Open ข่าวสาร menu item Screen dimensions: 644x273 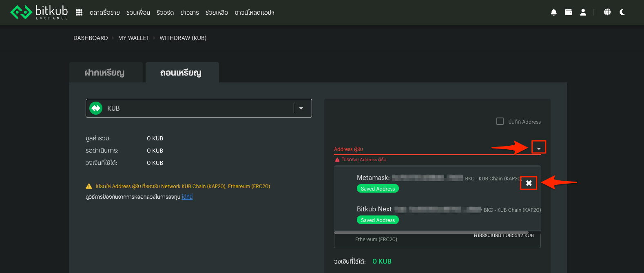coord(190,13)
